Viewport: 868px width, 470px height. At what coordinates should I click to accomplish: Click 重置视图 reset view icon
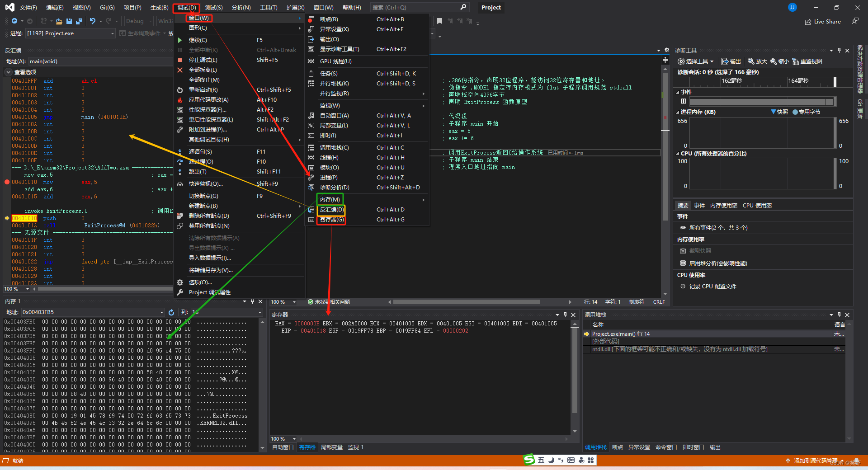click(x=795, y=61)
